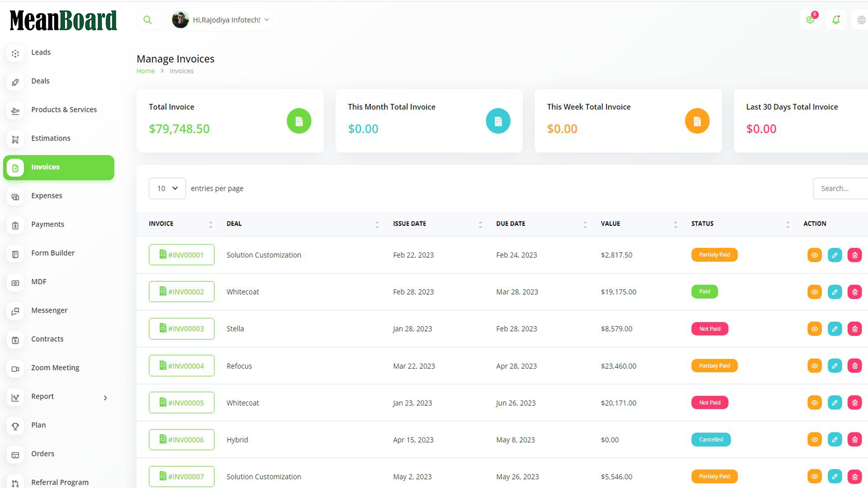868x488 pixels.
Task: Open the entries per page dropdown
Action: click(x=167, y=188)
